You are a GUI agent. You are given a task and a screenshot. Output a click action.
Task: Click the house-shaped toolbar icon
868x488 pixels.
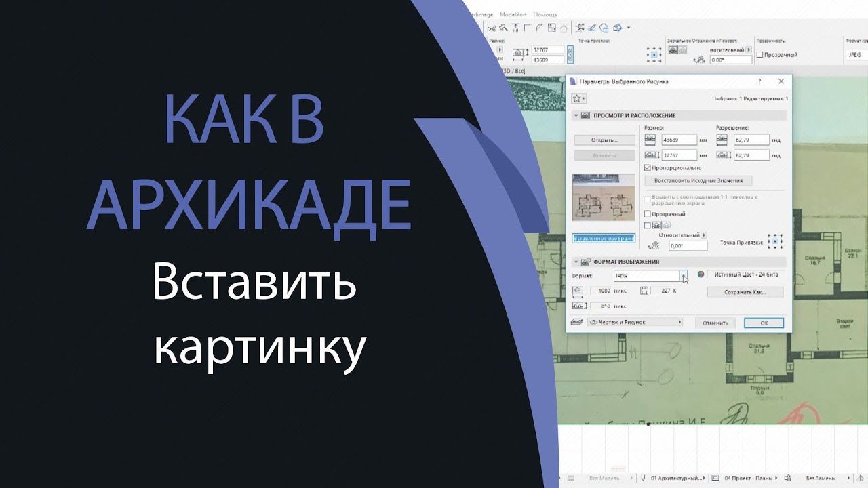(x=564, y=28)
